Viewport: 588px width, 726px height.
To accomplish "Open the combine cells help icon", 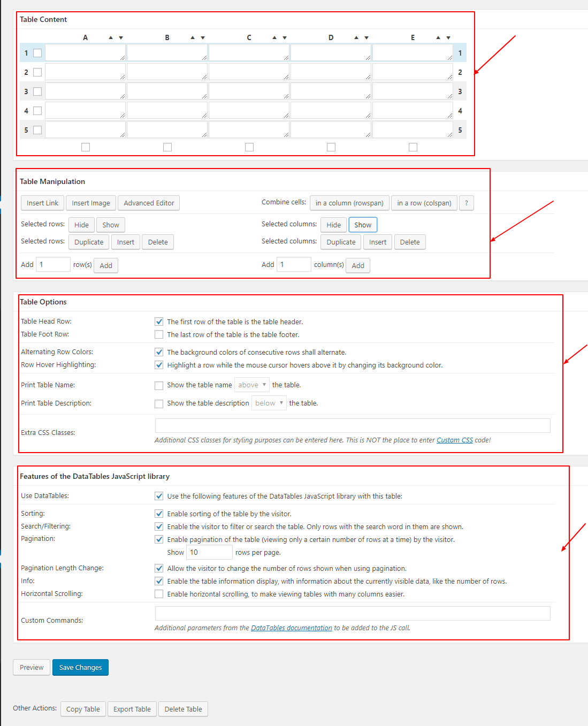I will [x=466, y=203].
